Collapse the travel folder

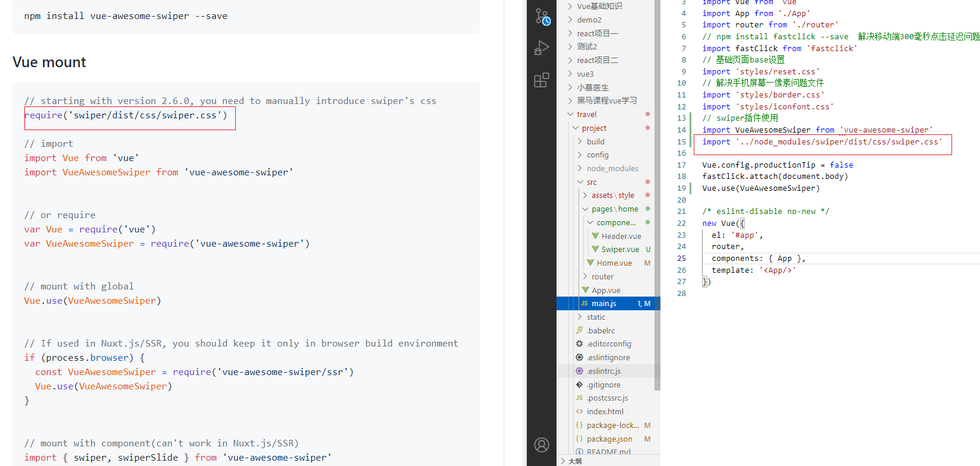click(x=570, y=114)
